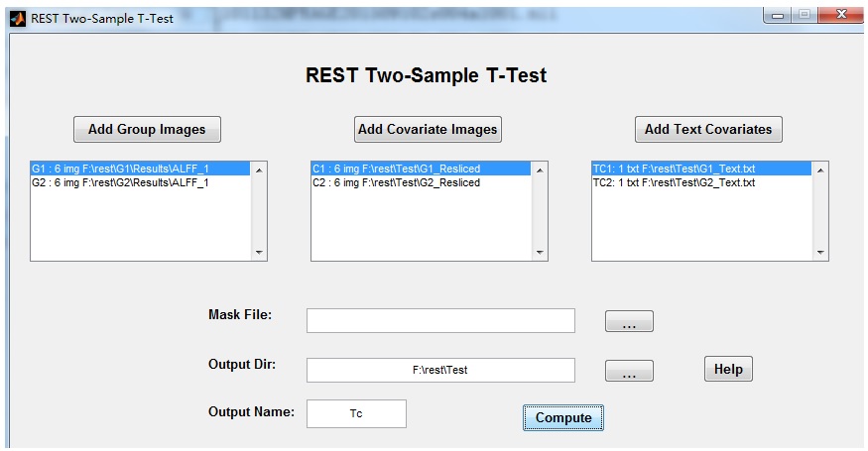Open browse button for Mask File

pyautogui.click(x=629, y=321)
